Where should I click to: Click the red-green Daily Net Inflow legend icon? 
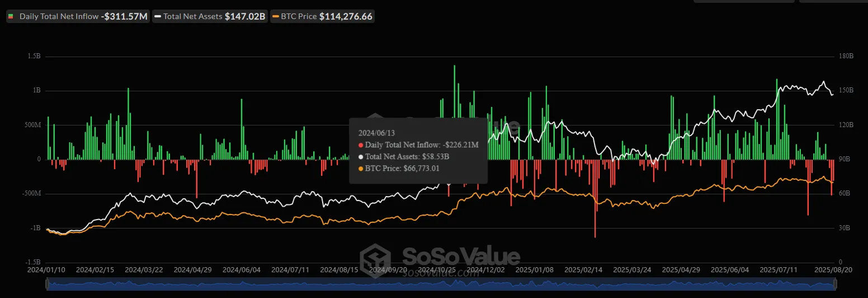[11, 17]
